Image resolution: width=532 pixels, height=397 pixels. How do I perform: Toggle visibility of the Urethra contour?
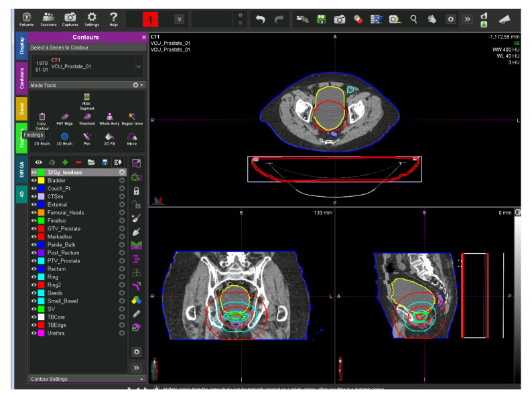[34, 333]
